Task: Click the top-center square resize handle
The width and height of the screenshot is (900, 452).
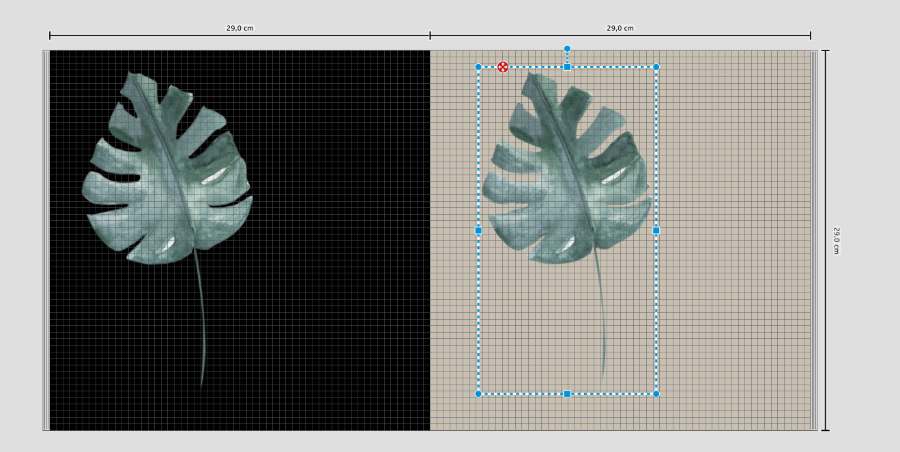Action: (x=567, y=67)
